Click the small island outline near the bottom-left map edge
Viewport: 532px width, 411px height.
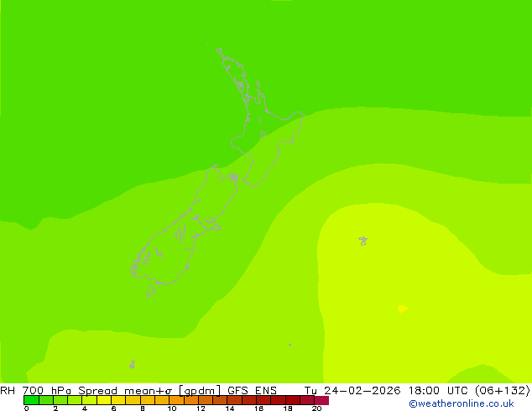tap(132, 365)
